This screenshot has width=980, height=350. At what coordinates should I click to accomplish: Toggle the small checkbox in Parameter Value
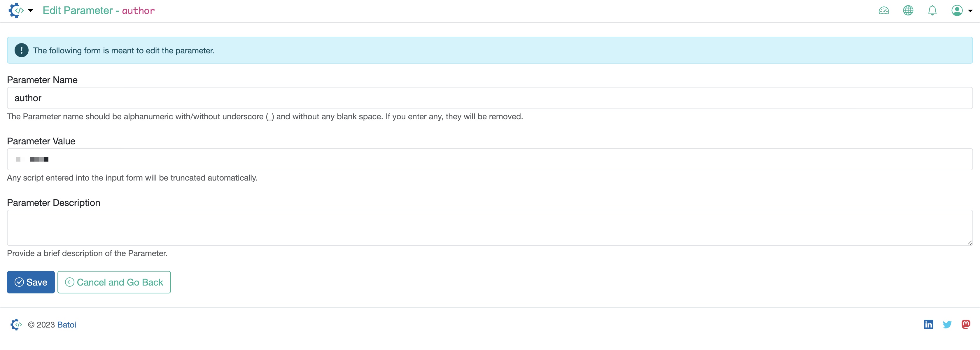coord(17,159)
